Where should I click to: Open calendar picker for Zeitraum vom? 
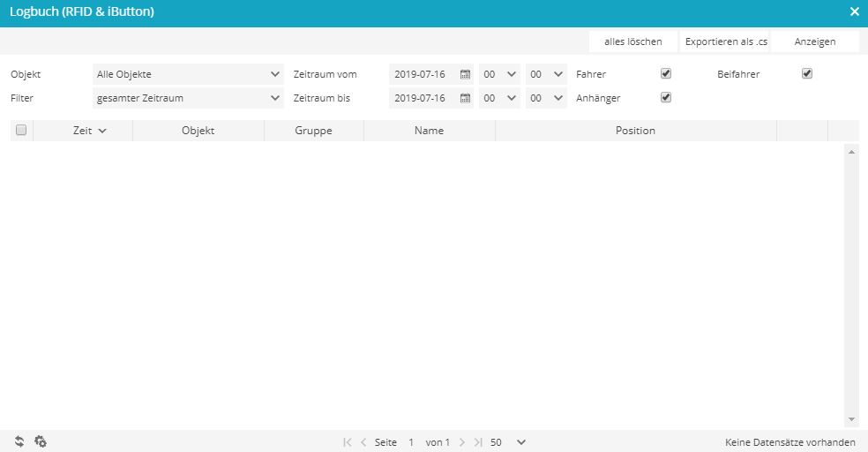coord(465,74)
